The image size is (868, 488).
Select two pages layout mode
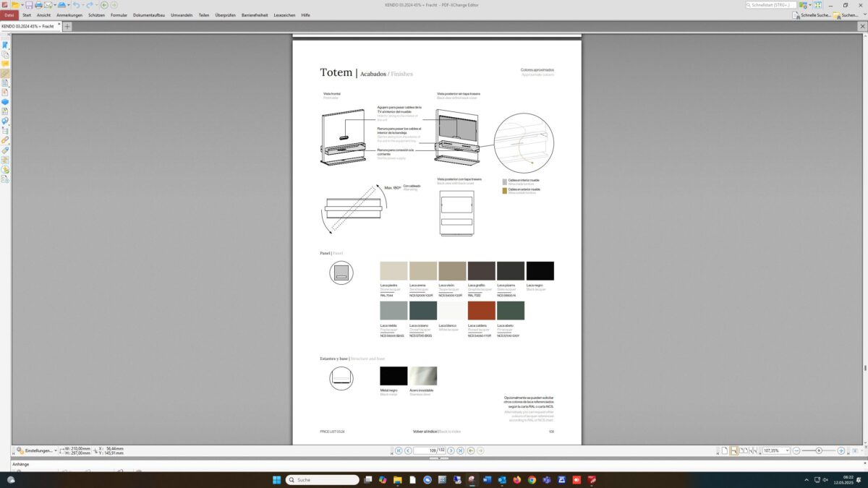[744, 450]
